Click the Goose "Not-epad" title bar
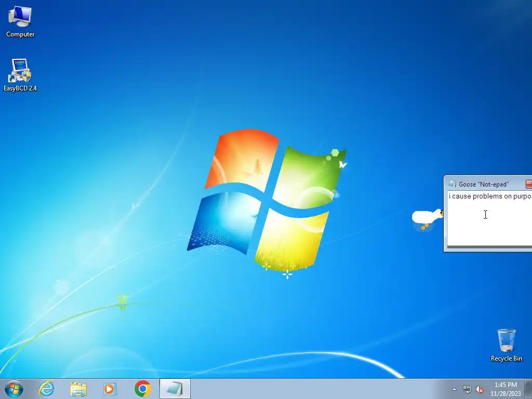Viewport: 532px width, 399px height. click(x=487, y=184)
